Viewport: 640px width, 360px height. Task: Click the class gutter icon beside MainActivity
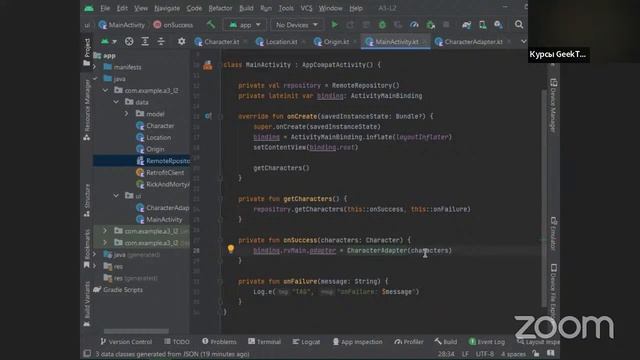click(208, 65)
